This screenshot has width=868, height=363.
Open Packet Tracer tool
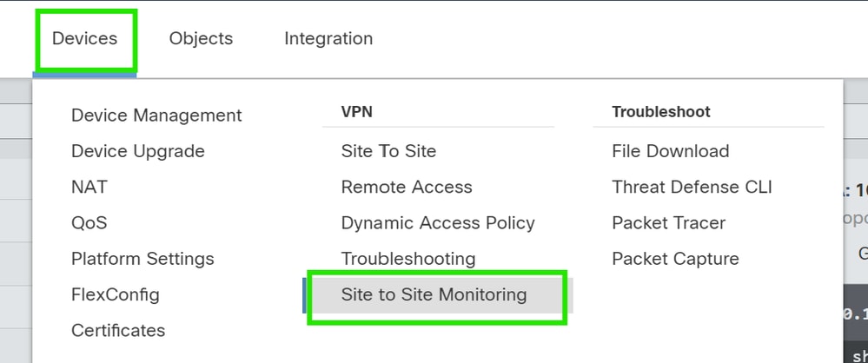click(669, 223)
